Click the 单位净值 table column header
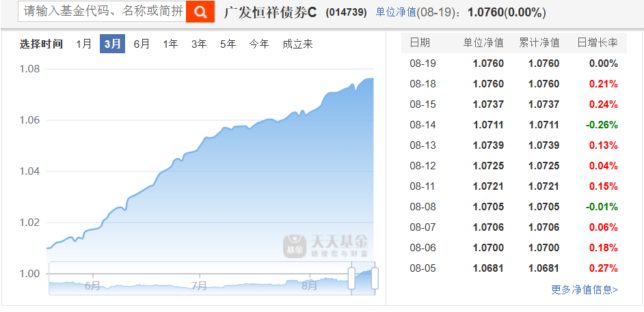 point(484,42)
